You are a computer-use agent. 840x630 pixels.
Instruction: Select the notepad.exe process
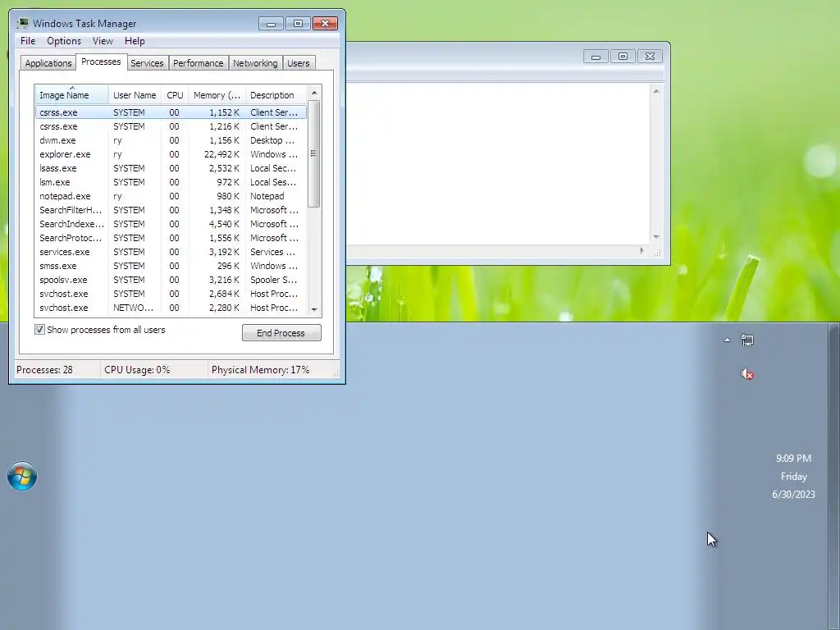pyautogui.click(x=171, y=196)
